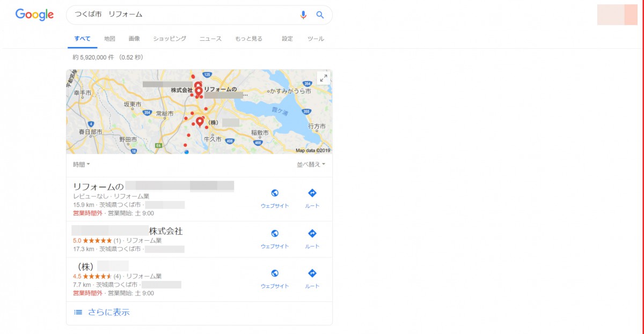Get route to the (株) 4.5-star listing
Screen dimensions: 644x334
312,279
